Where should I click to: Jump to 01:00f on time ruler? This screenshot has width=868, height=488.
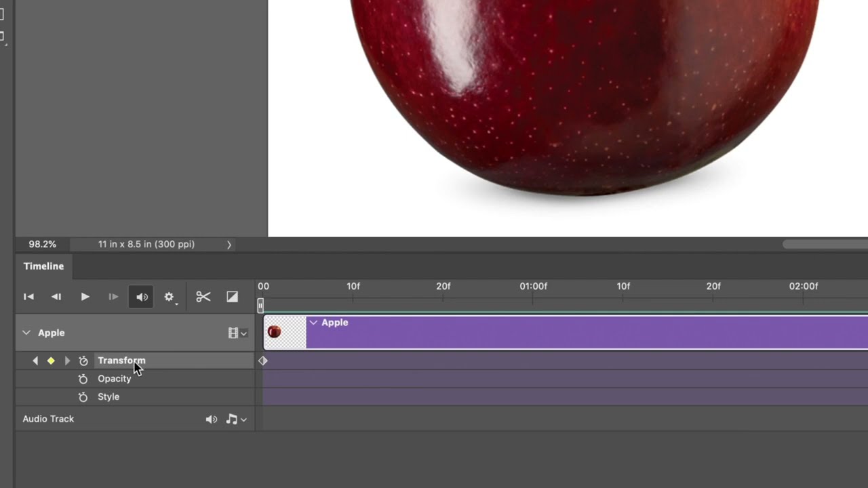pos(533,286)
